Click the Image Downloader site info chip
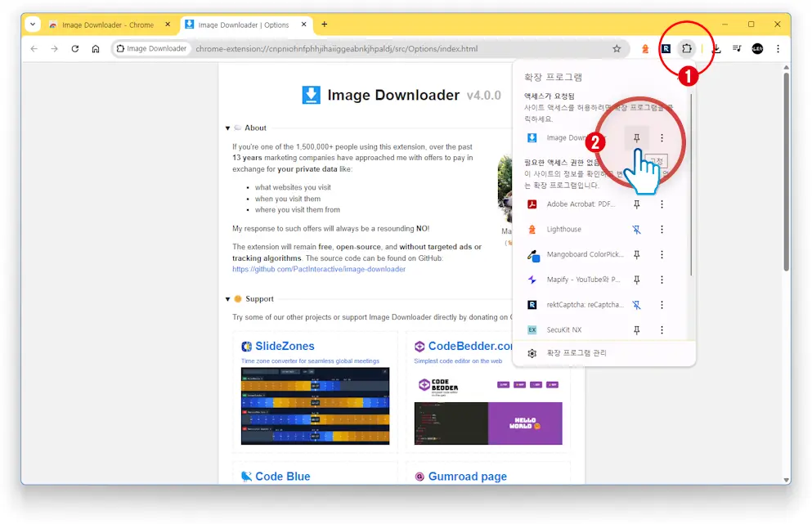The height and width of the screenshot is (524, 812). click(x=152, y=49)
